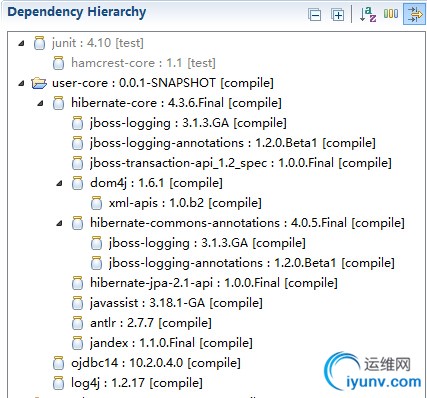Viewport: 427px width, 398px height.
Task: Click the Expand All toolbar icon
Action: (338, 15)
